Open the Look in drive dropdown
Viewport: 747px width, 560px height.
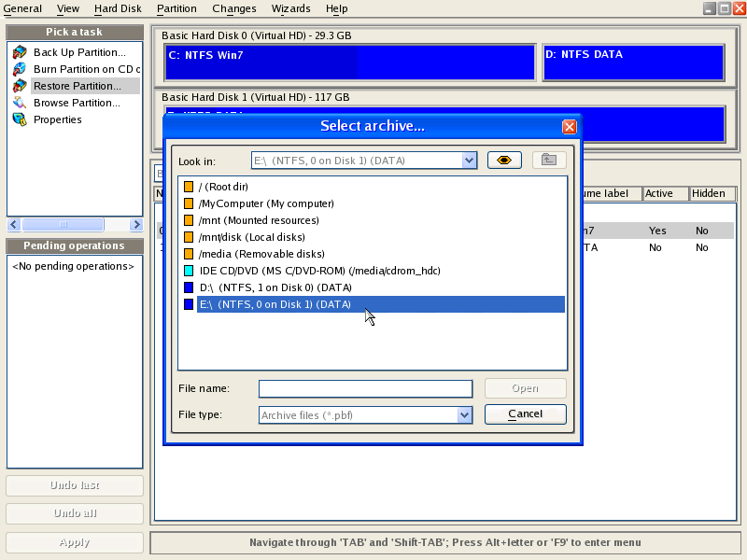point(469,161)
